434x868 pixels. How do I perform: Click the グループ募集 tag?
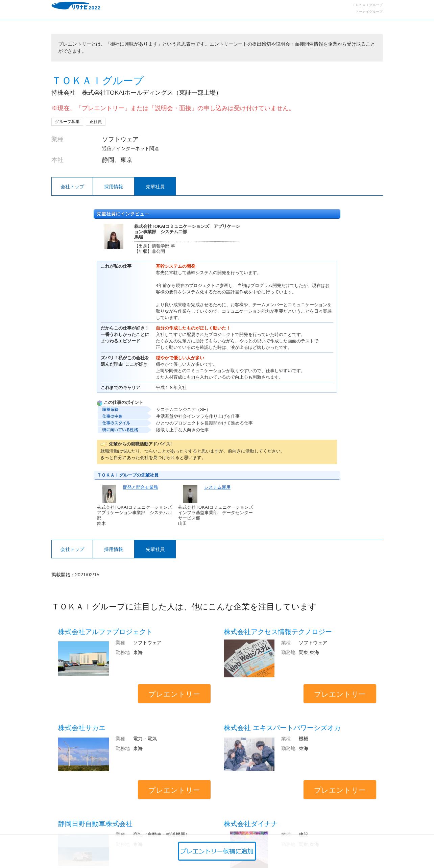pos(67,122)
